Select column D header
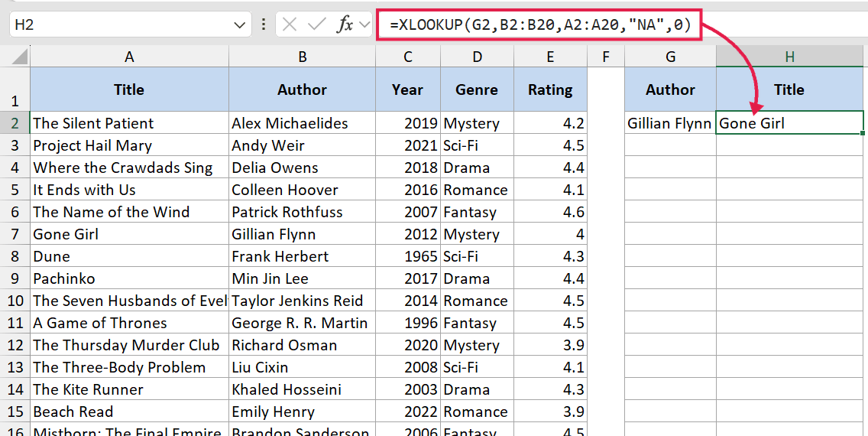 [478, 57]
